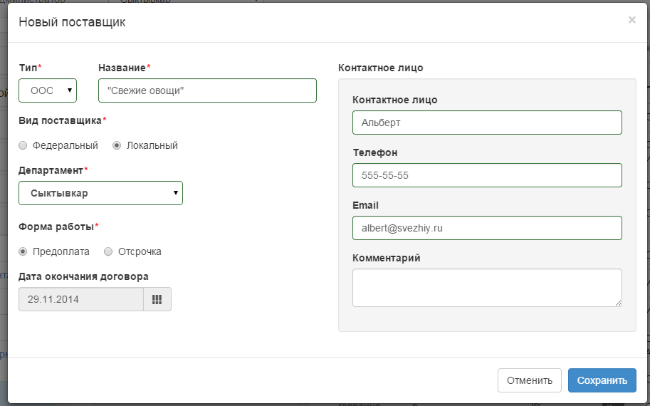Screen dimensions: 650x406
Task: Close the Новый поставщик dialog with X
Action: [632, 20]
